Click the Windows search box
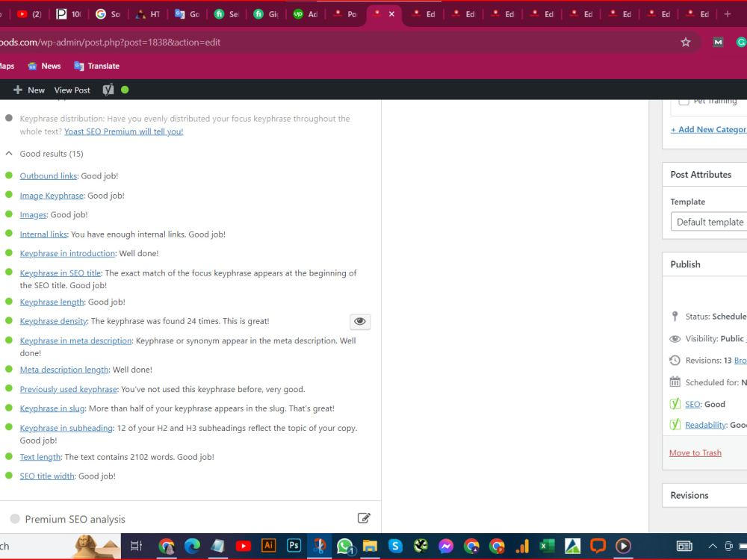The image size is (747, 560). click(x=60, y=546)
